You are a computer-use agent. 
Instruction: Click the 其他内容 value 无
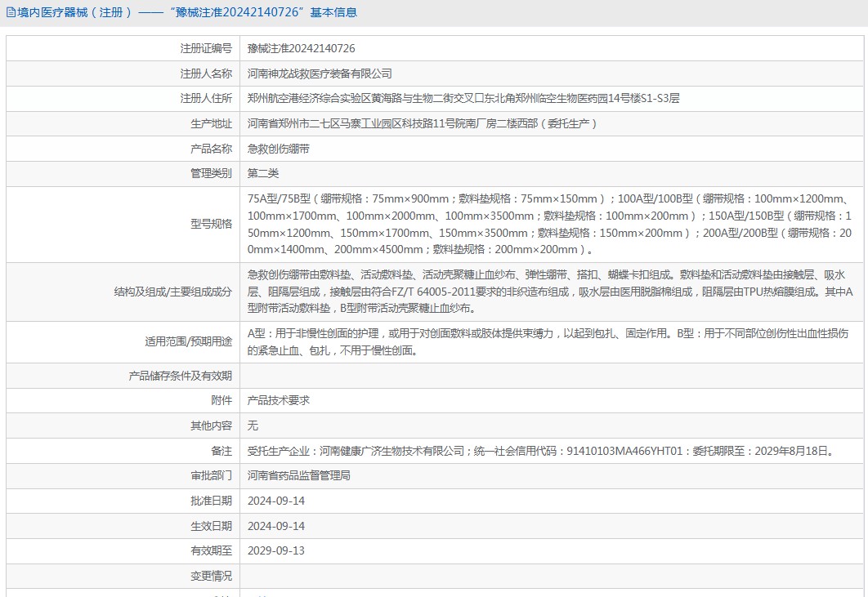click(253, 425)
